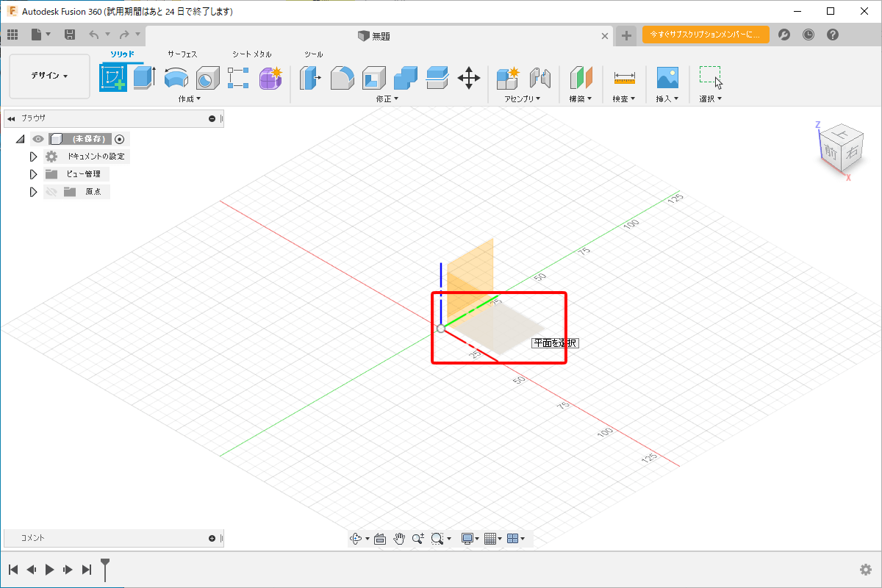Expand the コメント panel with plus

tap(212, 538)
